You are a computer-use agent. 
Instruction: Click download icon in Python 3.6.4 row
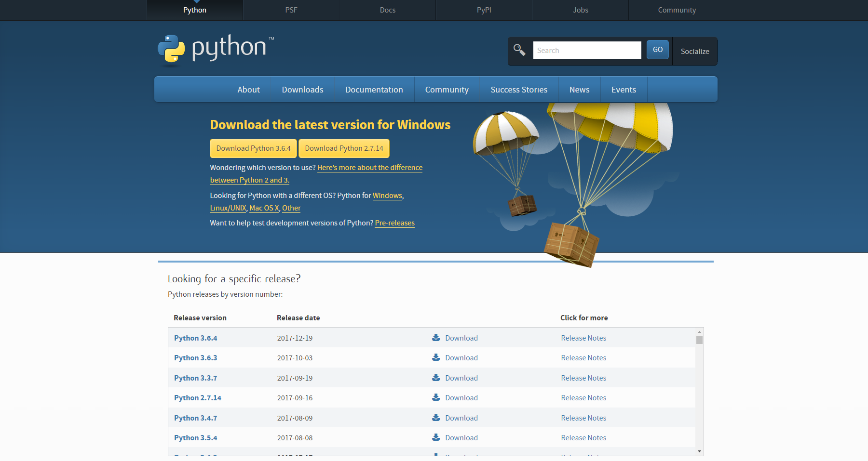[x=436, y=338]
